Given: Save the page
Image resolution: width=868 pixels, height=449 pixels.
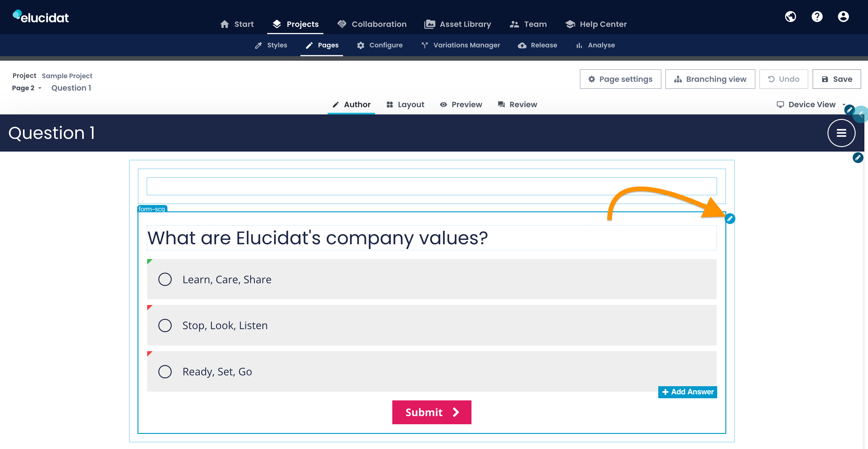Looking at the screenshot, I should point(836,79).
